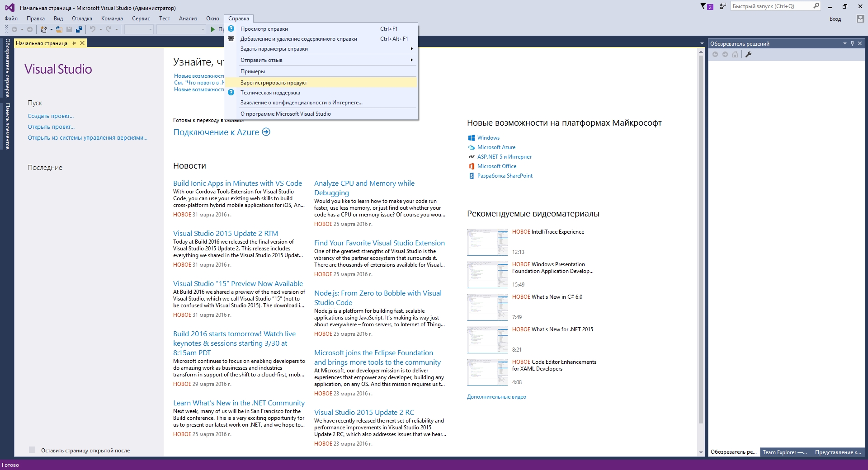Screen dimensions: 868x470
Task: Click the Navigate Forward toolbar arrow
Action: (x=30, y=29)
